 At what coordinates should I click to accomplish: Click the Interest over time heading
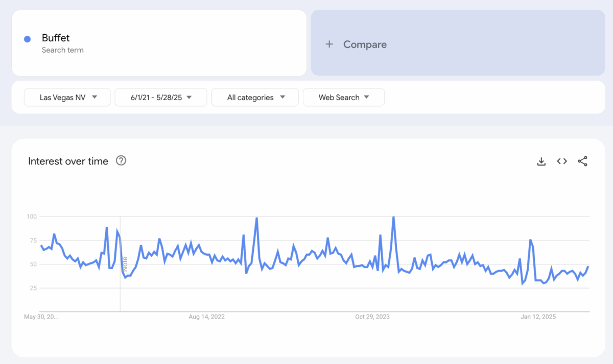pos(68,161)
